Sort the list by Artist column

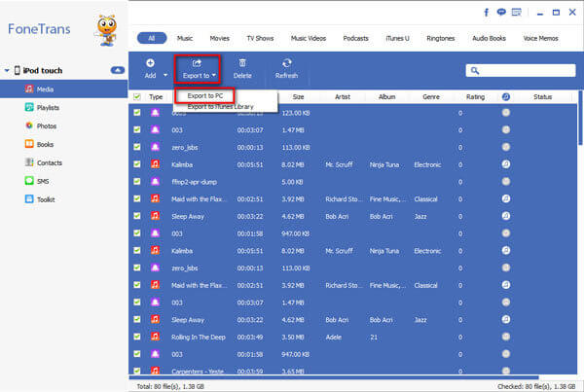click(343, 97)
